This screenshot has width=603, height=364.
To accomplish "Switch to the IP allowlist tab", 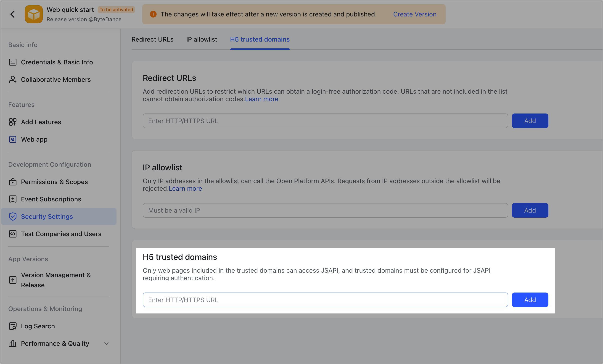I will pos(201,39).
